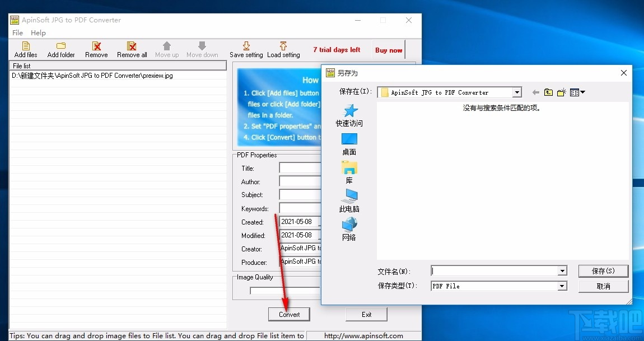
Task: Click the Title input field
Action: [x=300, y=168]
